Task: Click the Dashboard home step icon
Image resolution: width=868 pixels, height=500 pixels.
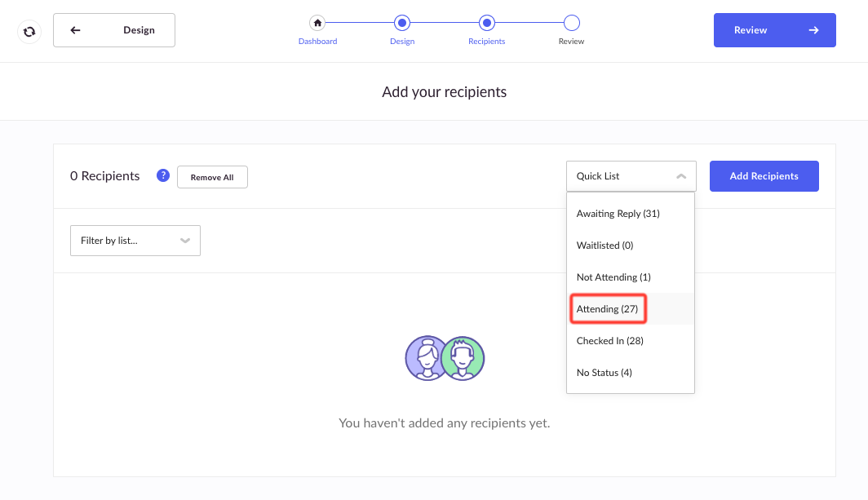Action: tap(317, 23)
